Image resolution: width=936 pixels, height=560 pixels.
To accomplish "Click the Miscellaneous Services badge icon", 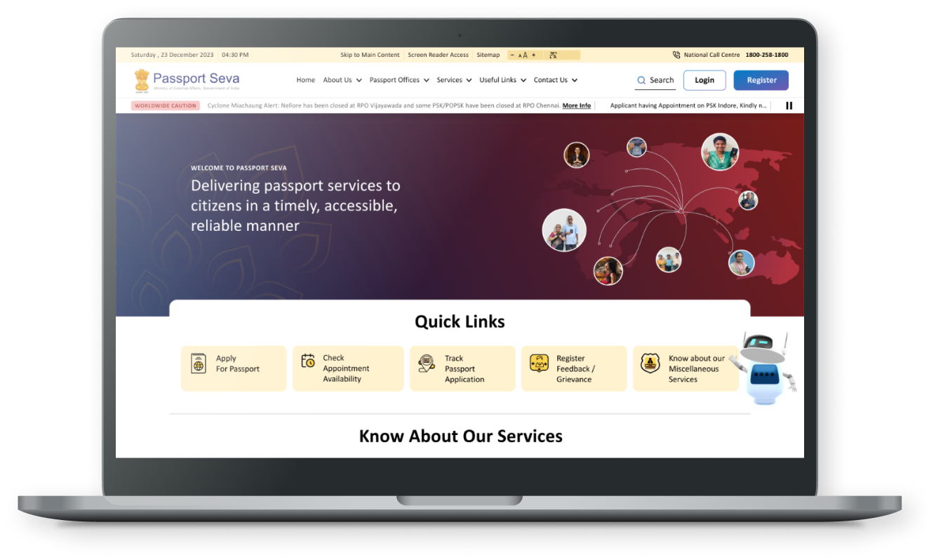I will click(x=650, y=363).
